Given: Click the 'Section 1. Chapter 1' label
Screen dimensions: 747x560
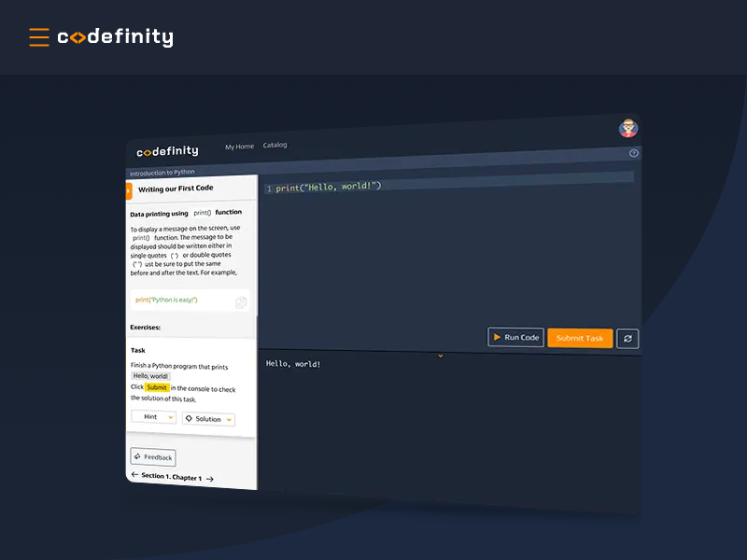Looking at the screenshot, I should pyautogui.click(x=172, y=476).
